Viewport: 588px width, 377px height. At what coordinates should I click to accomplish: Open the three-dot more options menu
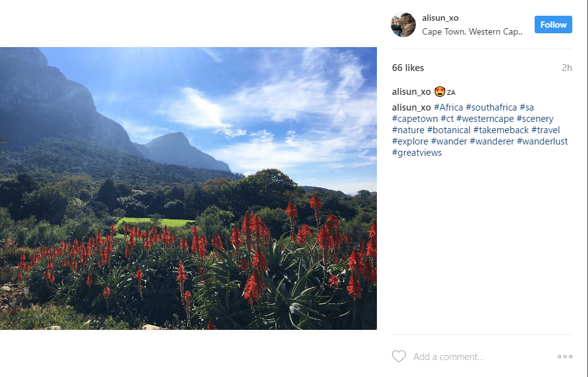click(565, 356)
